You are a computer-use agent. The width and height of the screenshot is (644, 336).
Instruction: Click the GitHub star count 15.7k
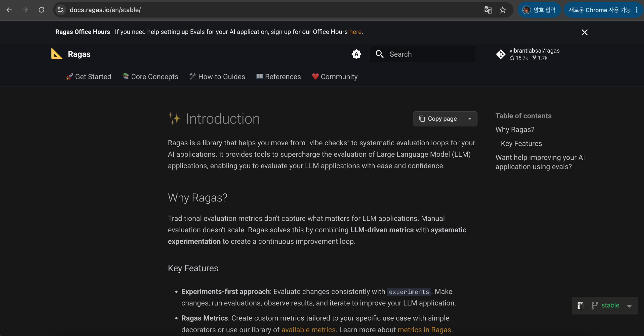coord(519,58)
